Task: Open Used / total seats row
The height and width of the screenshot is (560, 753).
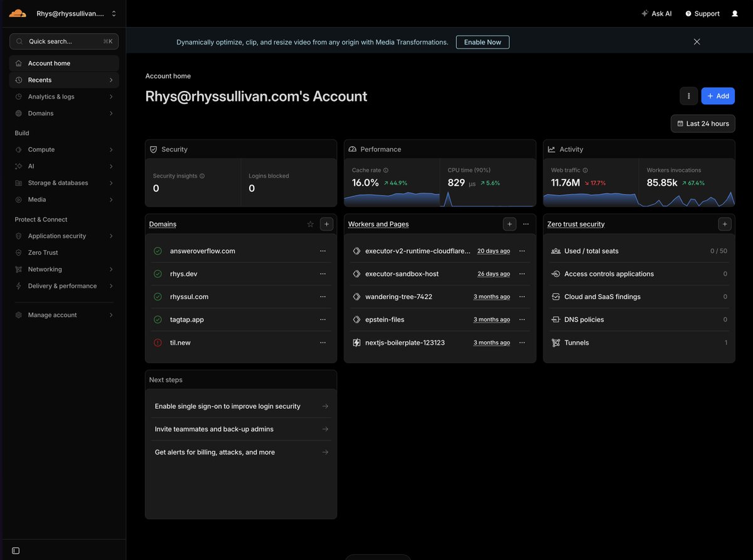Action: pyautogui.click(x=639, y=251)
